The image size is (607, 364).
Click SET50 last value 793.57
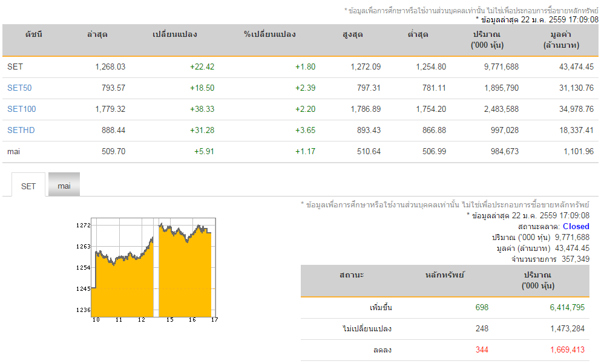tap(113, 88)
